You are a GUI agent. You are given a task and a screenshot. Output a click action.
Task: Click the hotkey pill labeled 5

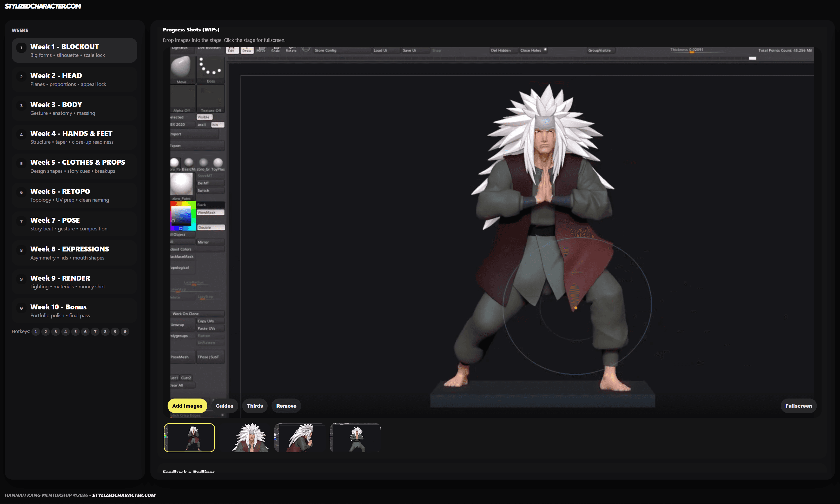(x=75, y=331)
